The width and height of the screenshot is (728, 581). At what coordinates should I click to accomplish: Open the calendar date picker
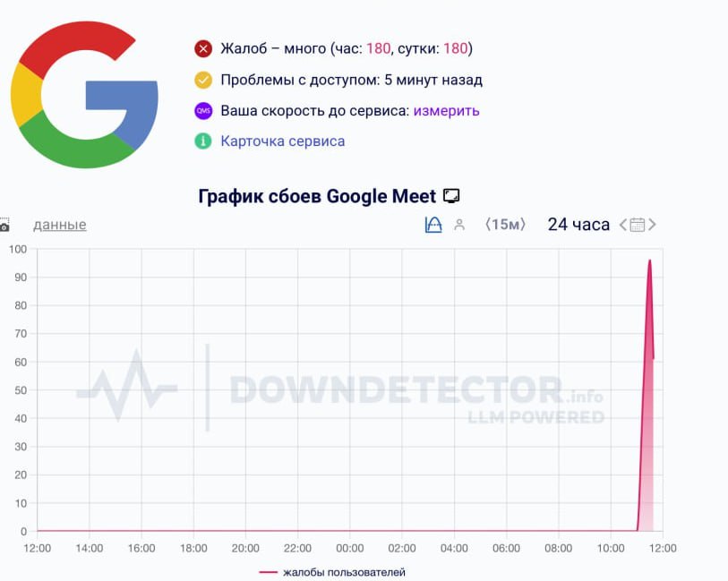638,225
